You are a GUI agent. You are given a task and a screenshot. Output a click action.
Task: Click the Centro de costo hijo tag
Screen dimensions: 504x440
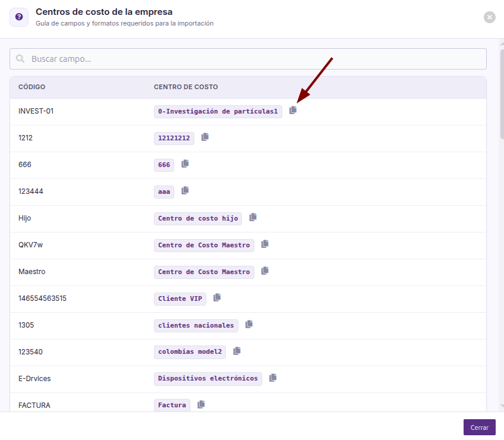pos(198,218)
